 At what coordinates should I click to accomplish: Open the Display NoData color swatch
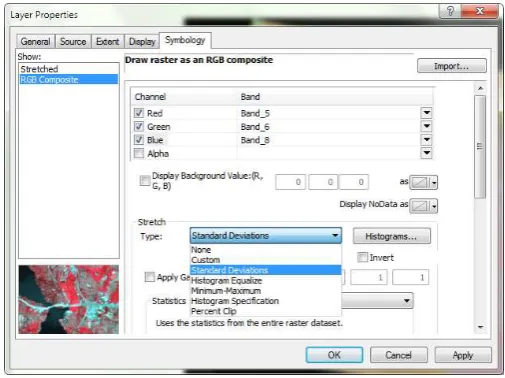423,206
